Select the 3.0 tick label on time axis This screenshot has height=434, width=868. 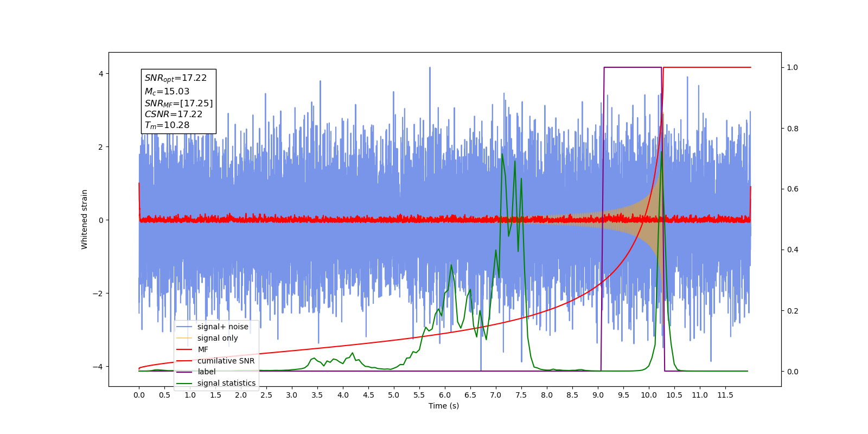click(292, 395)
